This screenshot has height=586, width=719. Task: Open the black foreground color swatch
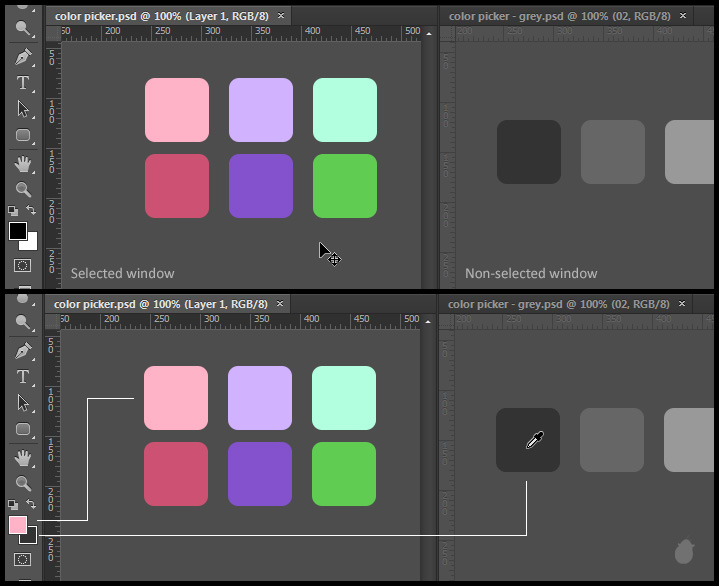17,231
